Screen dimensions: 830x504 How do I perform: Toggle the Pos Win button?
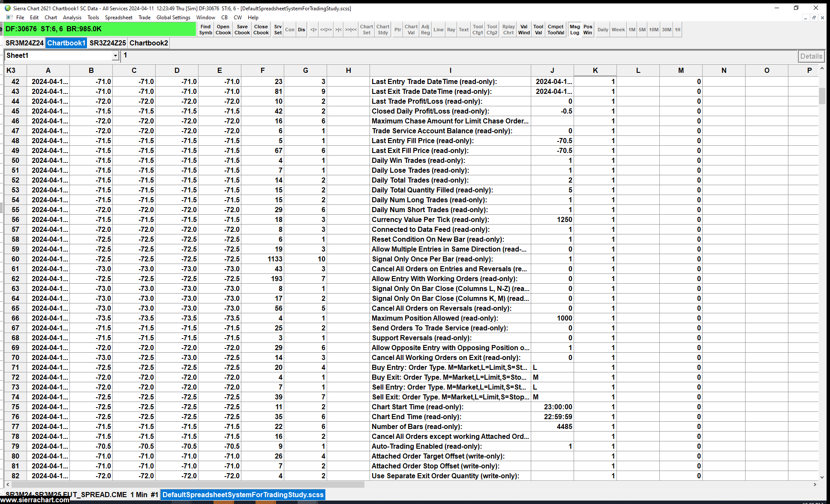588,30
